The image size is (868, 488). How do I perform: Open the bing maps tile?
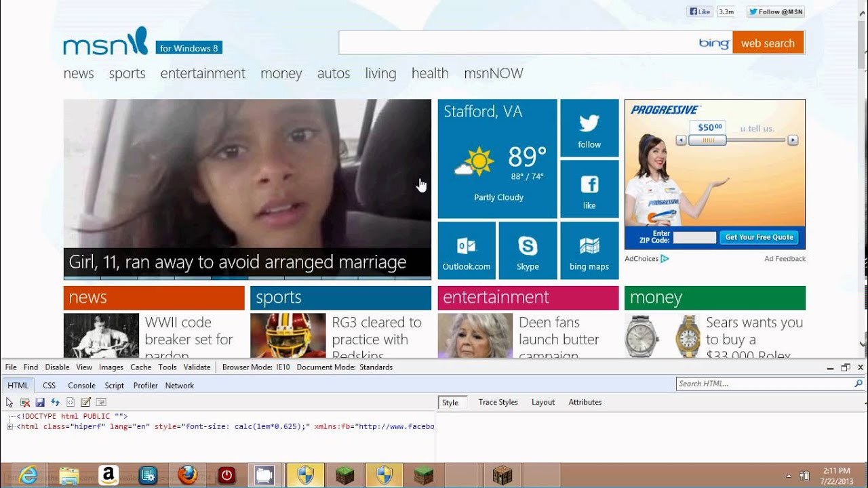[x=589, y=250]
